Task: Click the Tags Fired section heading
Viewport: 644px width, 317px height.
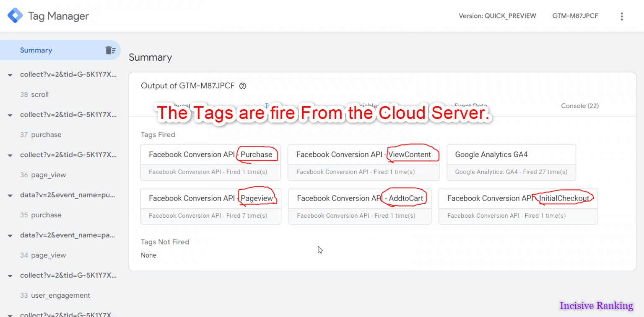Action: tap(158, 135)
